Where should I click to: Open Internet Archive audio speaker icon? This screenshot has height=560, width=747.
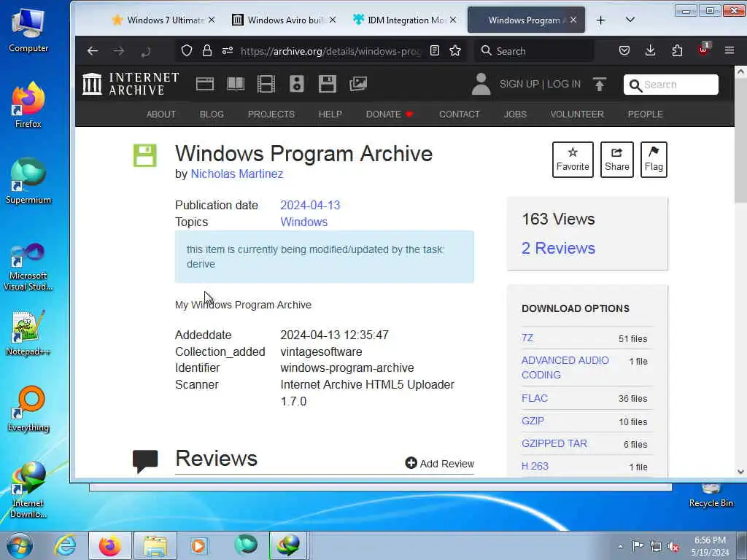pos(296,84)
